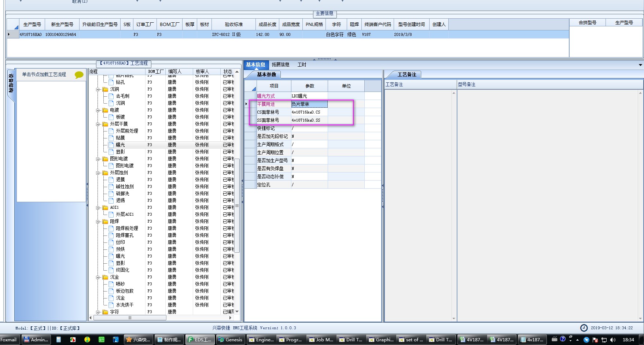Collapse the 沉金 folder node

98,277
